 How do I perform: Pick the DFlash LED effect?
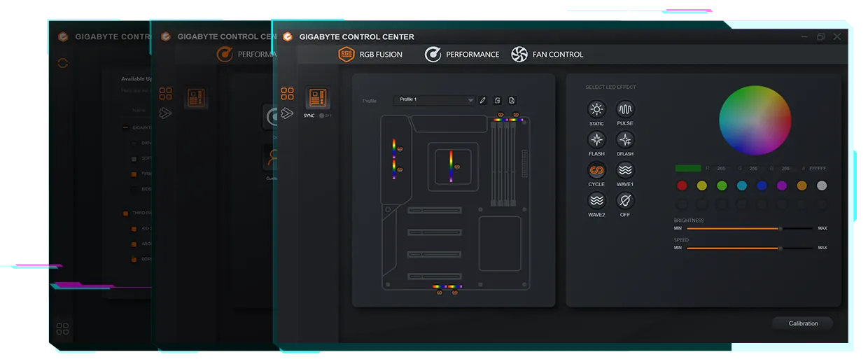pyautogui.click(x=624, y=139)
